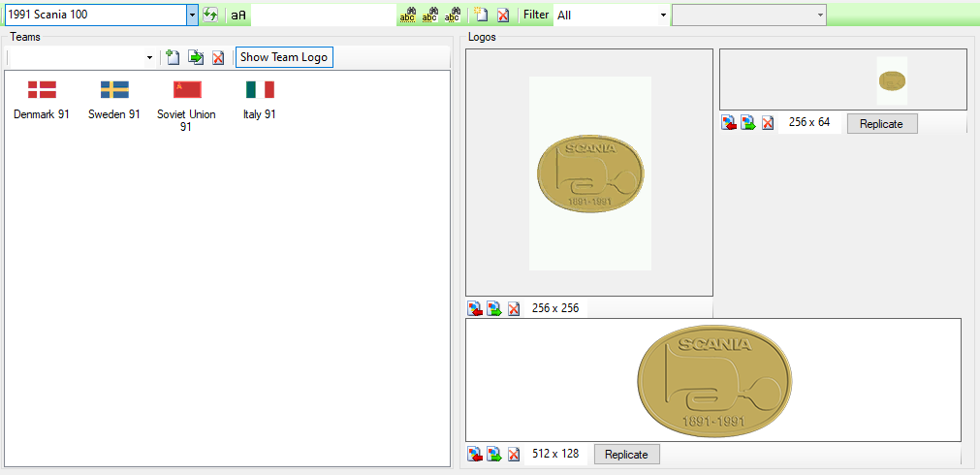The width and height of the screenshot is (980, 475).
Task: Click the first binoculars search icon
Action: tap(407, 15)
